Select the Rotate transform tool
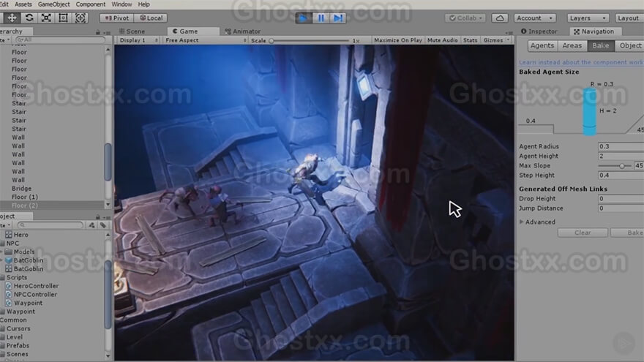This screenshot has height=362, width=644. pyautogui.click(x=29, y=18)
